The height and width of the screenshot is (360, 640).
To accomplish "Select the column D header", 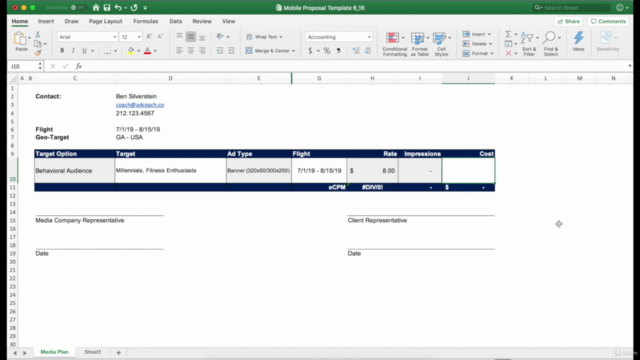I will [170, 78].
